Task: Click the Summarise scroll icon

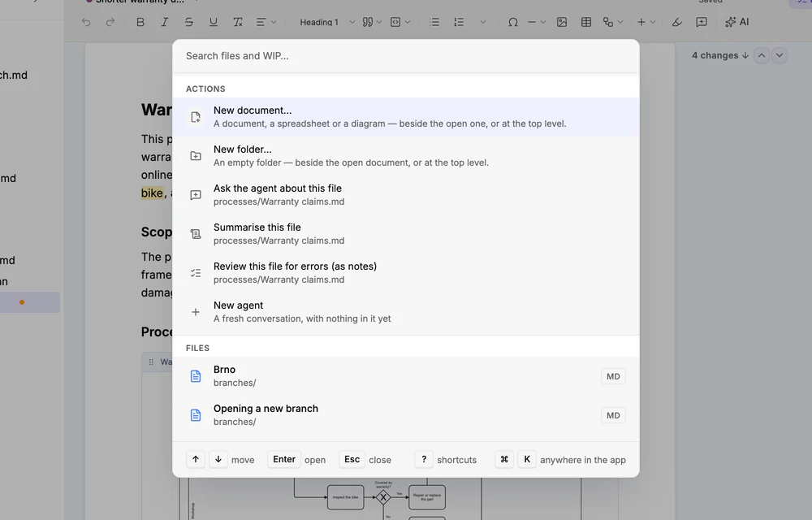Action: (195, 234)
